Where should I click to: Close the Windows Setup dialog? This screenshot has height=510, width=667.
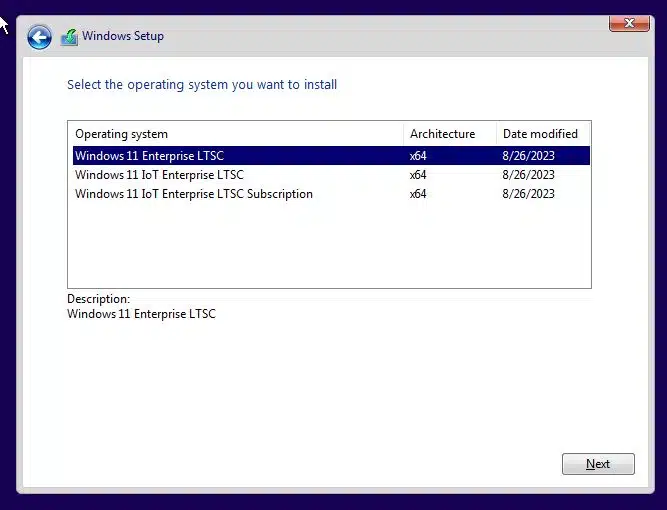(629, 23)
